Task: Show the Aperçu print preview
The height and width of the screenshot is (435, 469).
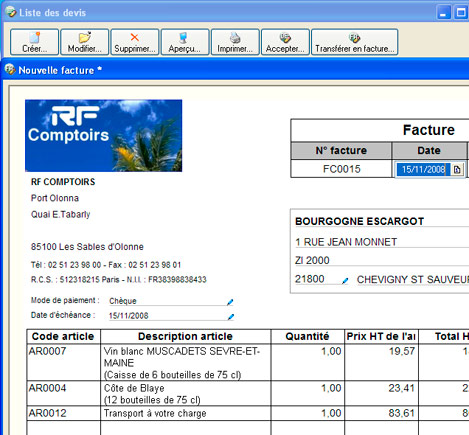Action: [x=185, y=42]
